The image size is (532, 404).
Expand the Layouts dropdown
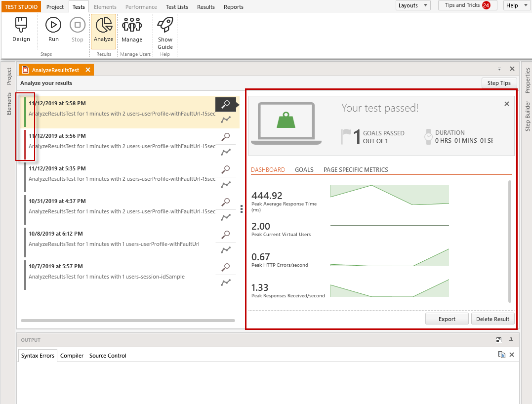(413, 5)
